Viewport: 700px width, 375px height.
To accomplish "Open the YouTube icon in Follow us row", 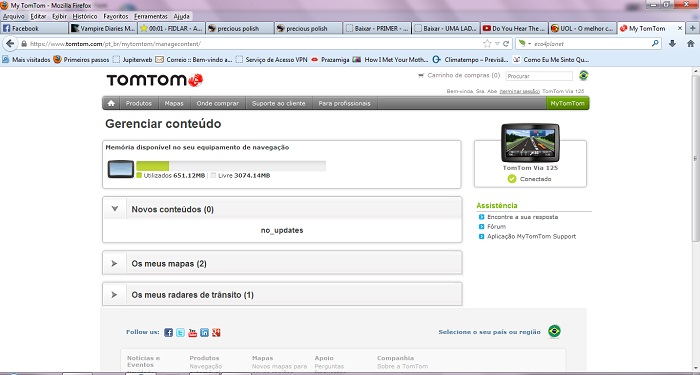I will (192, 333).
